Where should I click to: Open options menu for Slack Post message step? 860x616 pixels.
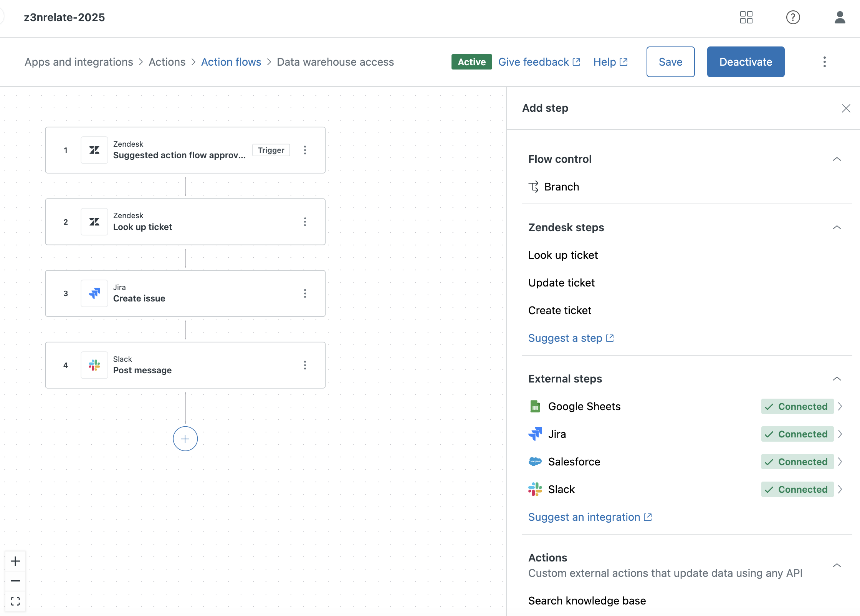pos(305,365)
